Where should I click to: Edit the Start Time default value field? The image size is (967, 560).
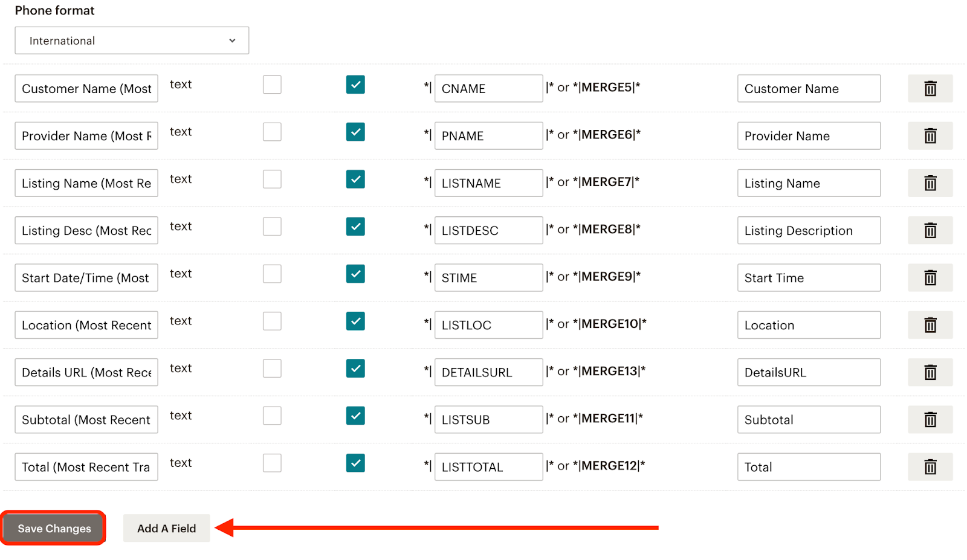click(x=809, y=278)
